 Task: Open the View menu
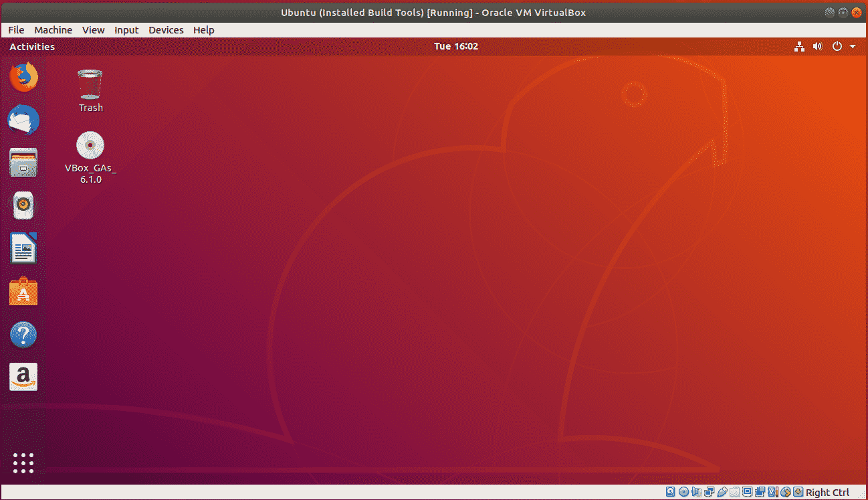tap(94, 29)
